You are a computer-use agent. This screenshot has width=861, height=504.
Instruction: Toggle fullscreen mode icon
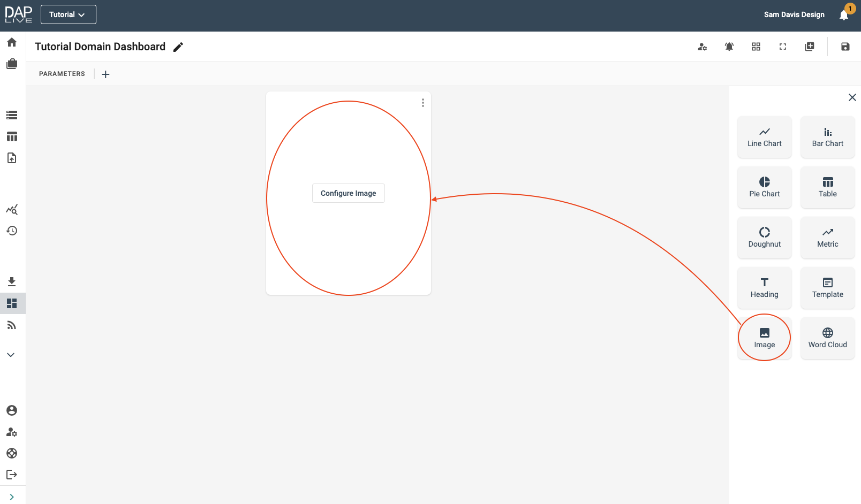(783, 47)
